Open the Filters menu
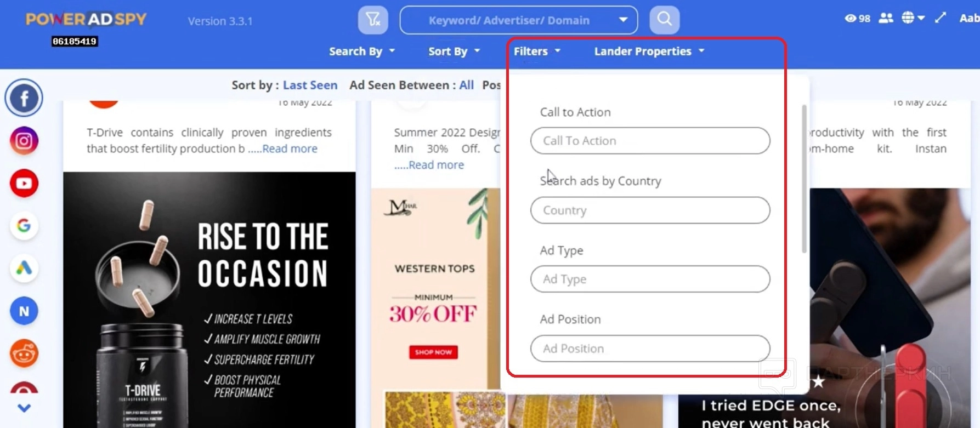Screen dimensions: 980x428 click(x=536, y=52)
